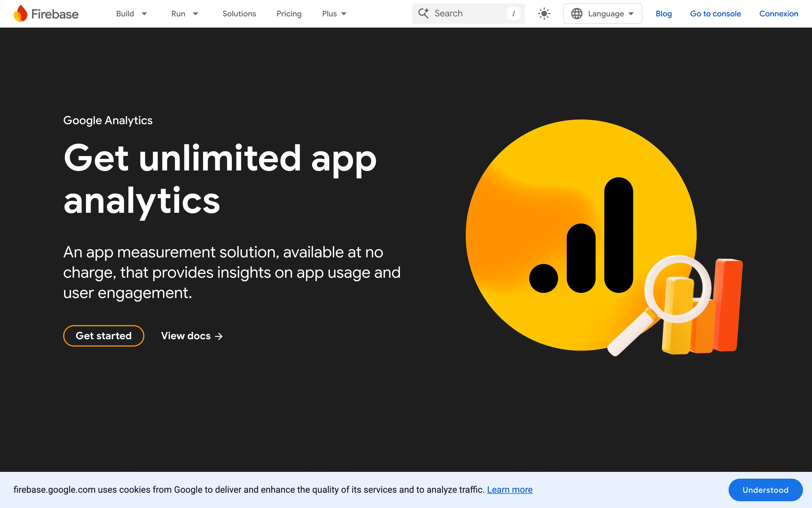
Task: Expand the Build menu dropdown arrow
Action: (x=144, y=14)
